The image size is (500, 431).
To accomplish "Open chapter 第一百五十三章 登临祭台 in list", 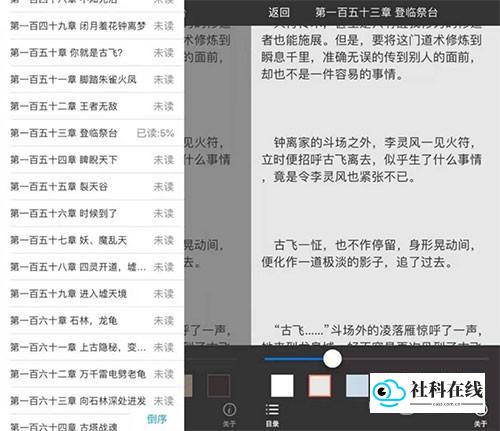I will tap(92, 133).
